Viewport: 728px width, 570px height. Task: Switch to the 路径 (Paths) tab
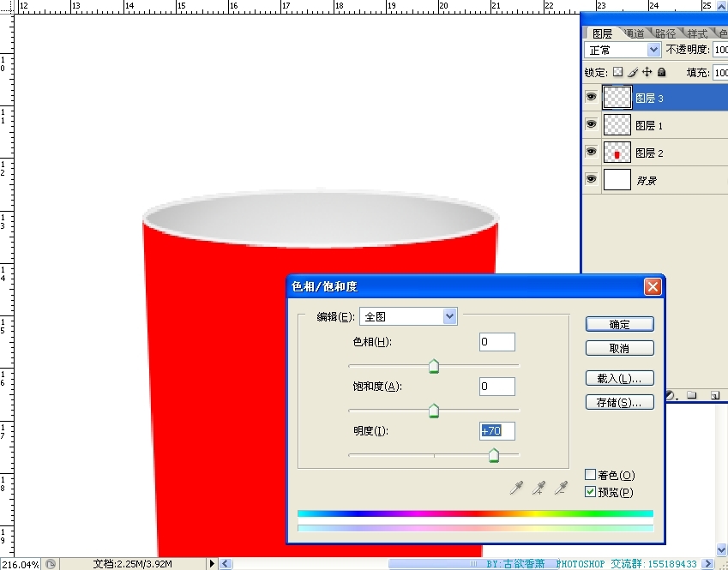coord(665,33)
